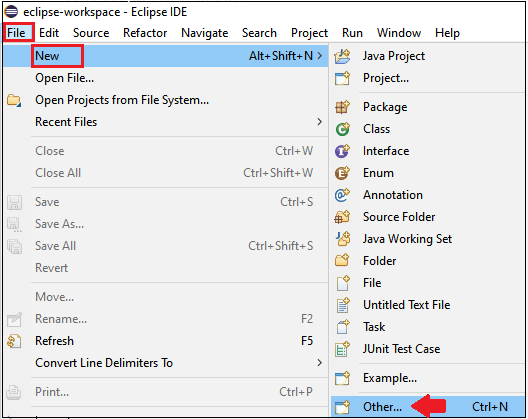Click the JUnit Test Case icon

pyautogui.click(x=342, y=349)
